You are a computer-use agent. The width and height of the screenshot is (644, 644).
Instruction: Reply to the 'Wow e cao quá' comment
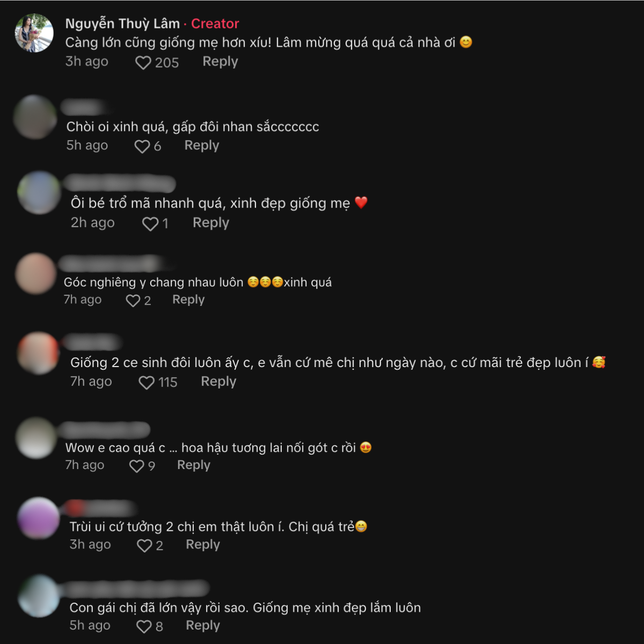[x=194, y=465]
